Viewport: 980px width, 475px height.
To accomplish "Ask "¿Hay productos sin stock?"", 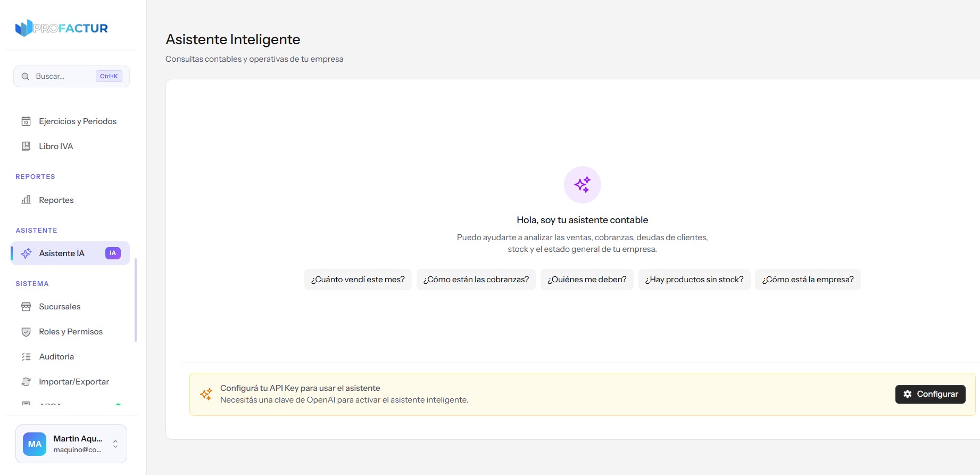I will click(x=694, y=280).
